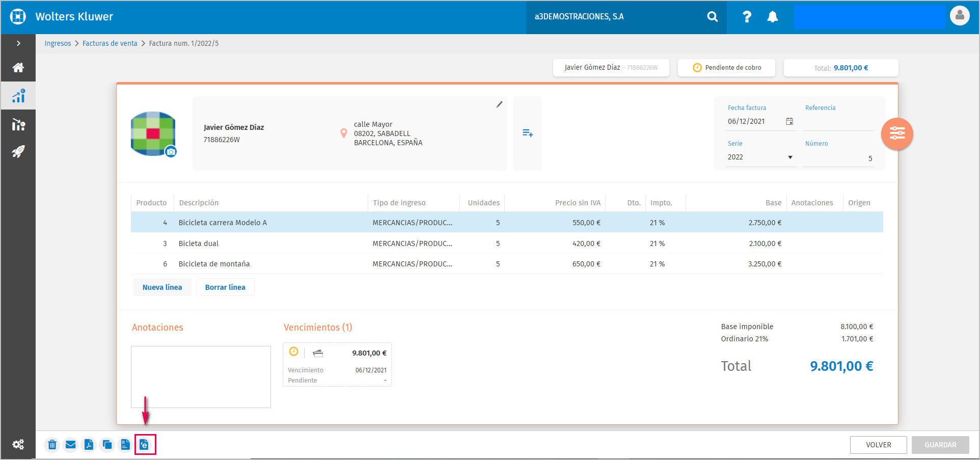Open the orange options slider button

point(897,134)
